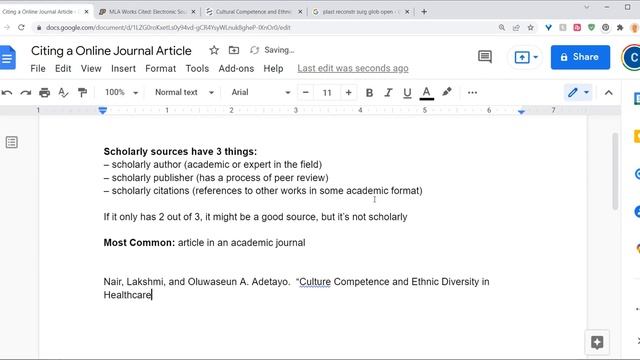Open the comment history icon

coord(485,57)
